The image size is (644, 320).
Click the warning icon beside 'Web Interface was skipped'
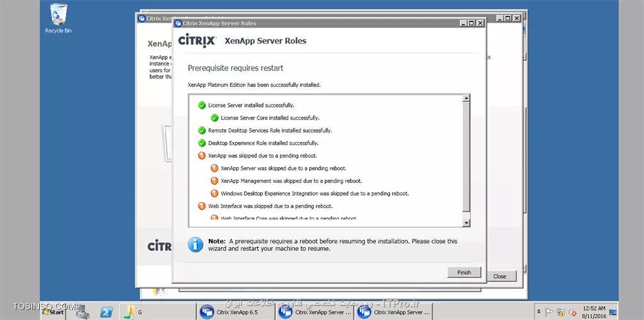[202, 206]
